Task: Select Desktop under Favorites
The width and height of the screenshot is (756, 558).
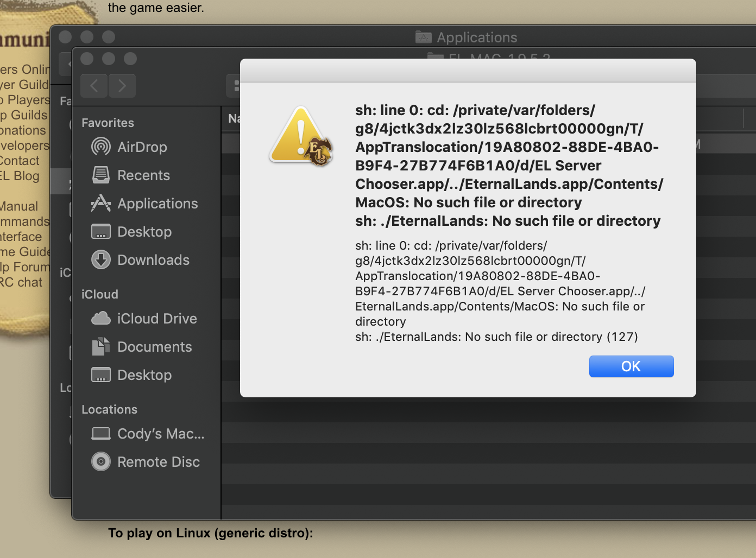Action: (131, 232)
